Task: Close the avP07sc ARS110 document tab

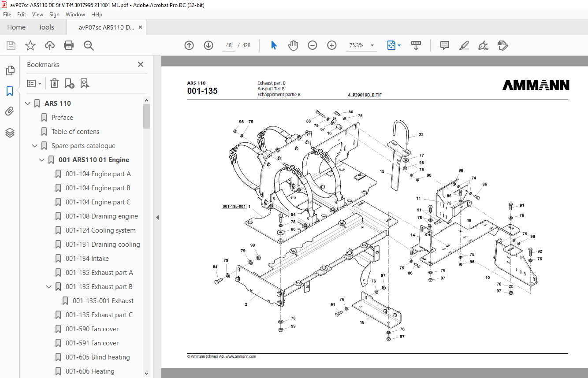Action: (141, 27)
